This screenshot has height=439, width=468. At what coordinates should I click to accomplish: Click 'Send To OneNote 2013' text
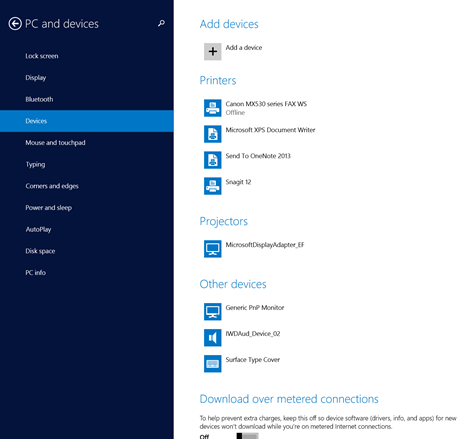[258, 156]
